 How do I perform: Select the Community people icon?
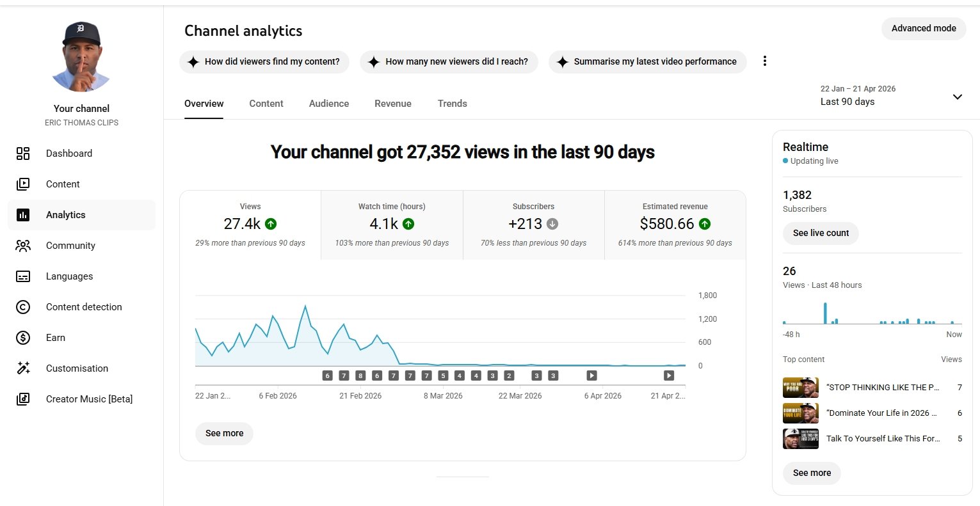(23, 246)
